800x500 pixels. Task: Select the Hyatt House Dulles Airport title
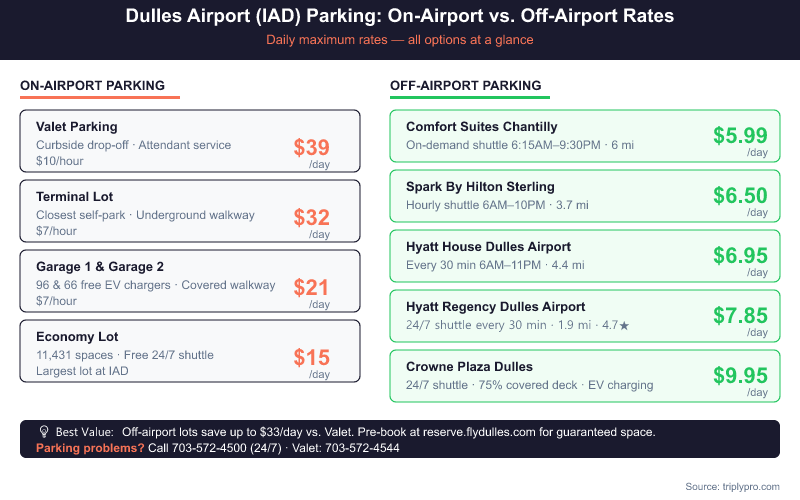pos(488,247)
